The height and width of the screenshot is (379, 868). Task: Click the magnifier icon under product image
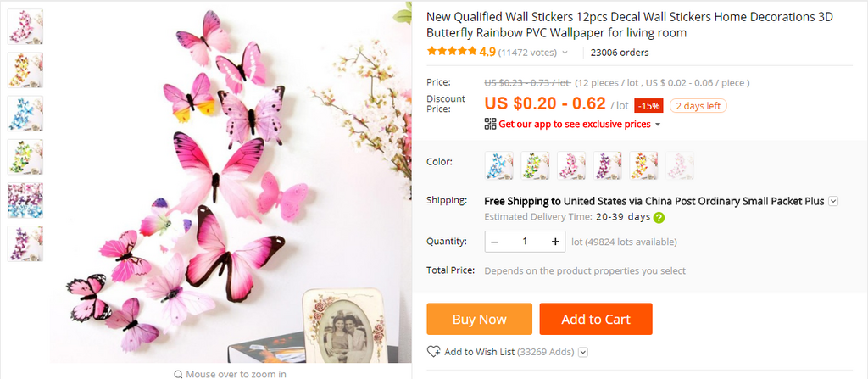tap(178, 374)
